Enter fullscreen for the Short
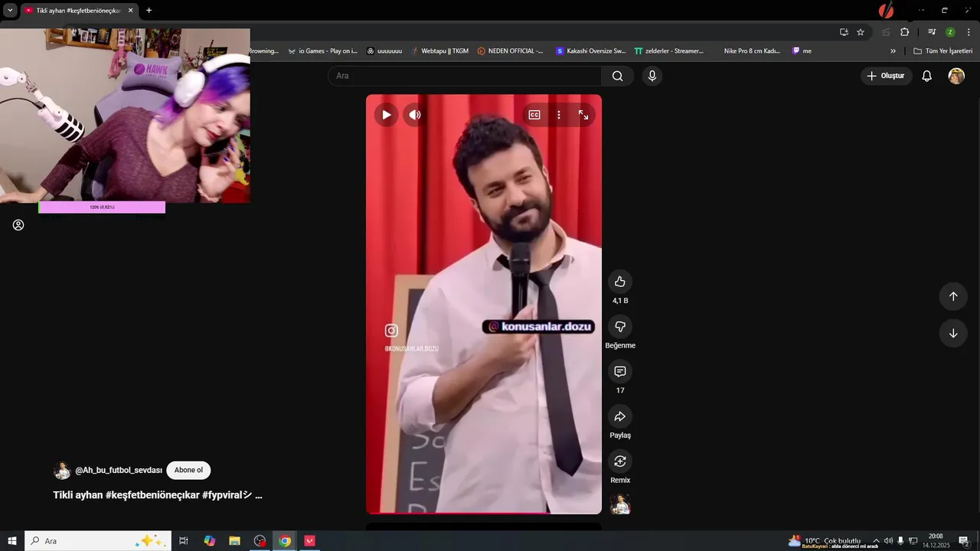 [583, 115]
